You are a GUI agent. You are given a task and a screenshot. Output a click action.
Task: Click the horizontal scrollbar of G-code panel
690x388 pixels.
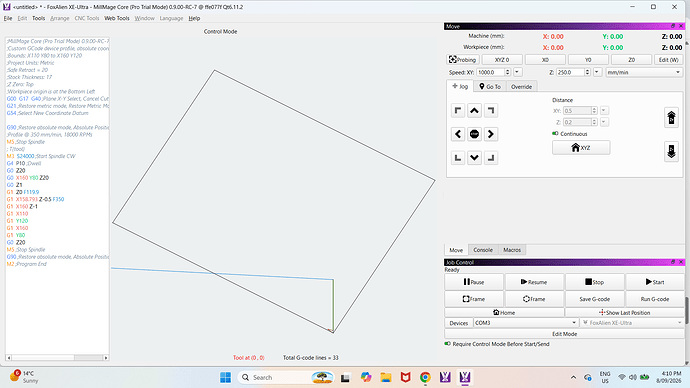57,358
